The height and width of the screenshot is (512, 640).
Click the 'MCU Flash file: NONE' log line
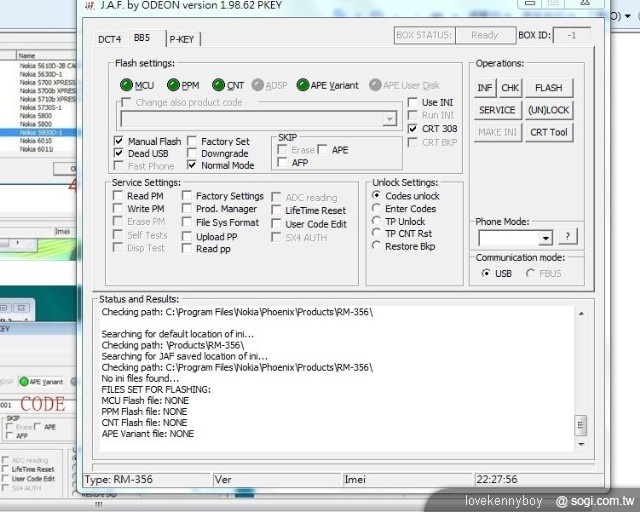[x=145, y=400]
